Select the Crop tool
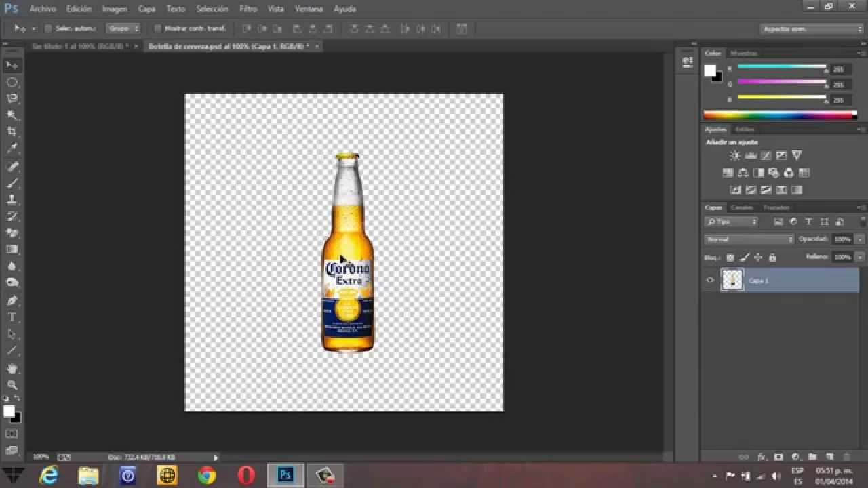The image size is (868, 488). coord(12,132)
